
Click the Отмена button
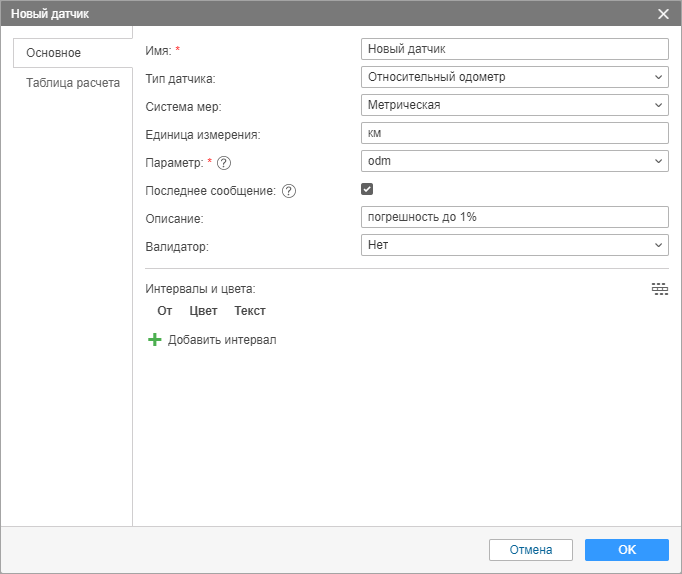click(531, 550)
